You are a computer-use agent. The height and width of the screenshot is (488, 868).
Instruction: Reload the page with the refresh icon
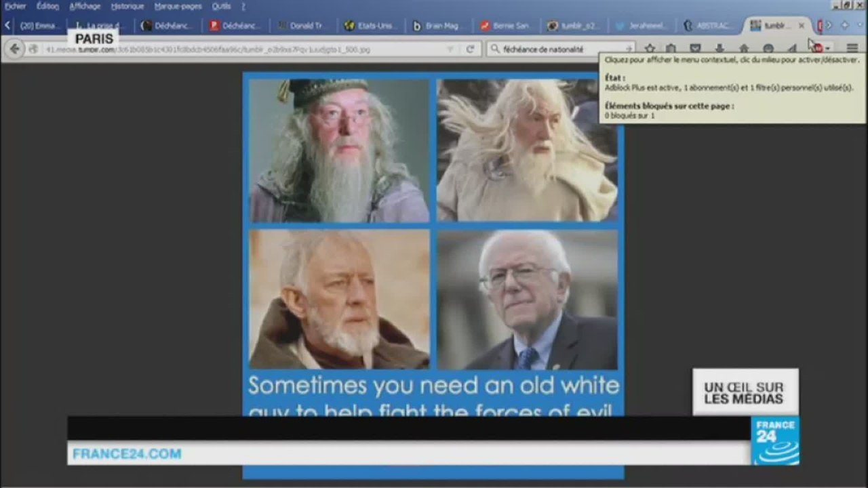click(x=470, y=49)
